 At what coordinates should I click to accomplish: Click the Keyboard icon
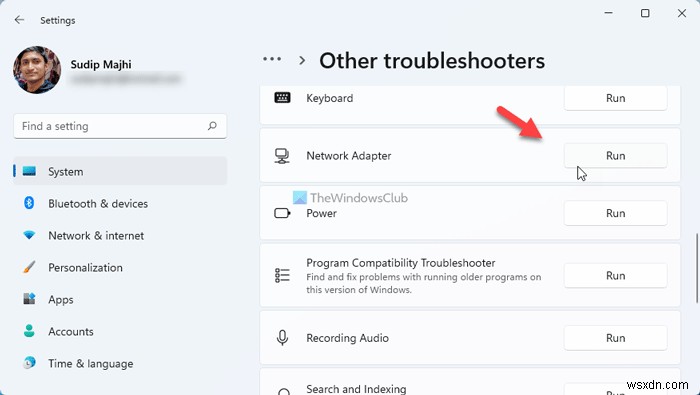(282, 97)
